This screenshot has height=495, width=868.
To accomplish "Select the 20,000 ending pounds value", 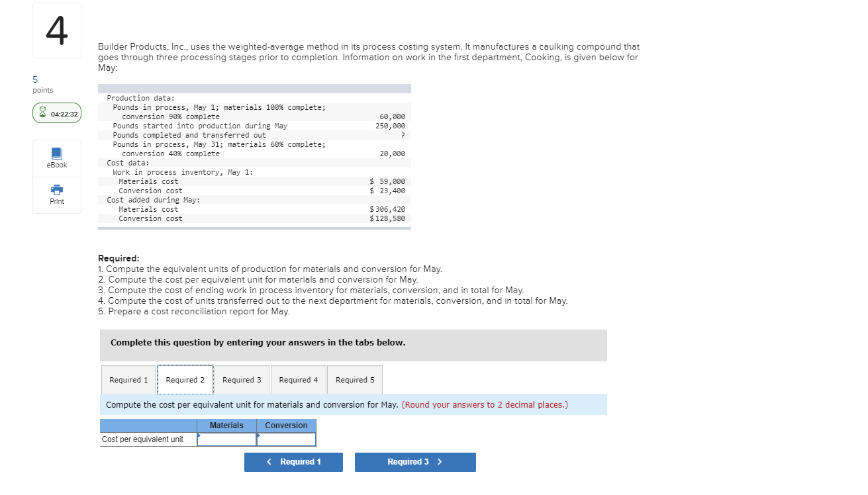I will click(393, 154).
